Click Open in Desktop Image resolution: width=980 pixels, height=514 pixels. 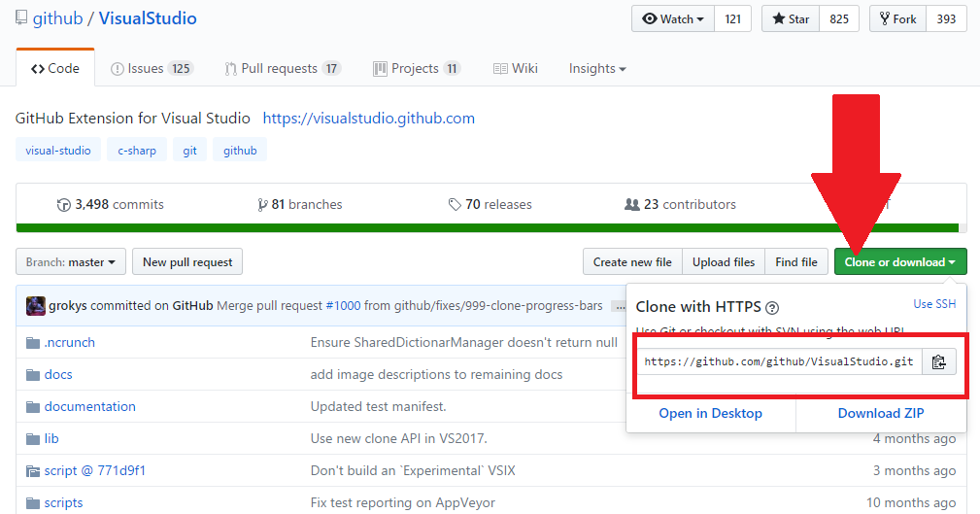tap(711, 413)
